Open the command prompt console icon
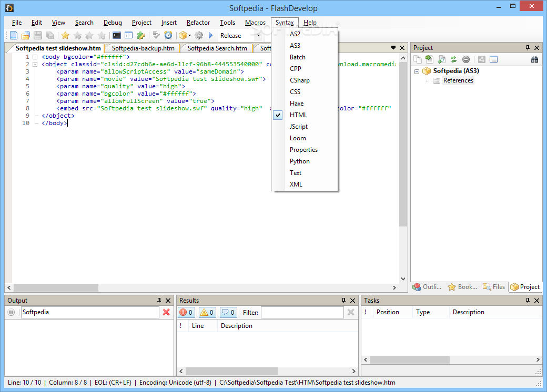The image size is (547, 392). (x=117, y=35)
